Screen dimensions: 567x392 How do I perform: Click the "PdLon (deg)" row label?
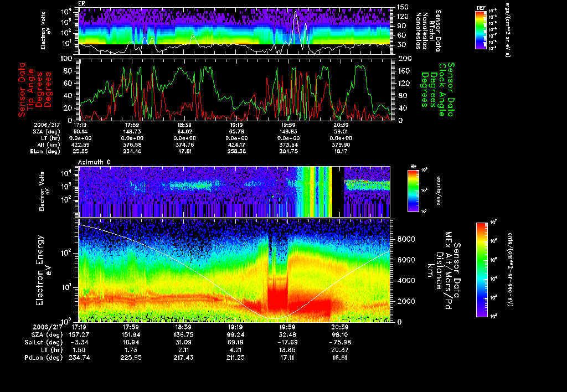[44, 358]
